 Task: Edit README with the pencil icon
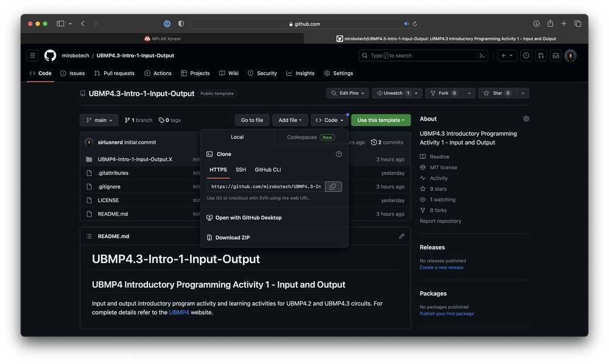coord(401,236)
